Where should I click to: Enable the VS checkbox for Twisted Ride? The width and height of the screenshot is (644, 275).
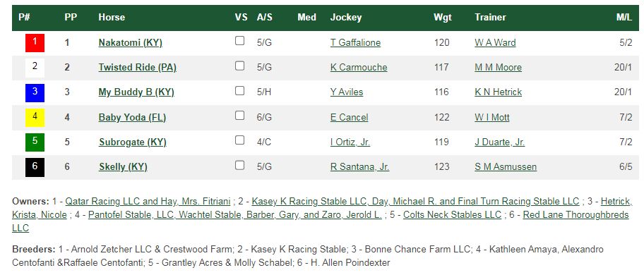[x=240, y=66]
